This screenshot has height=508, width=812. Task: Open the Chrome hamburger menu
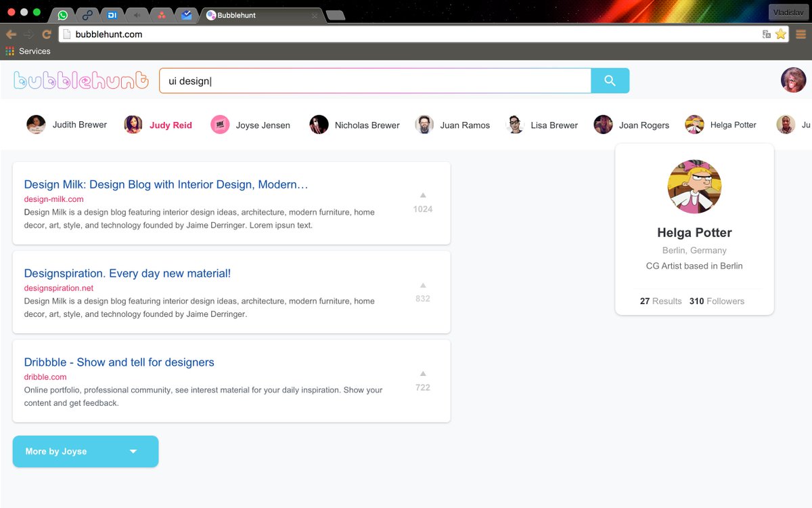tap(800, 34)
